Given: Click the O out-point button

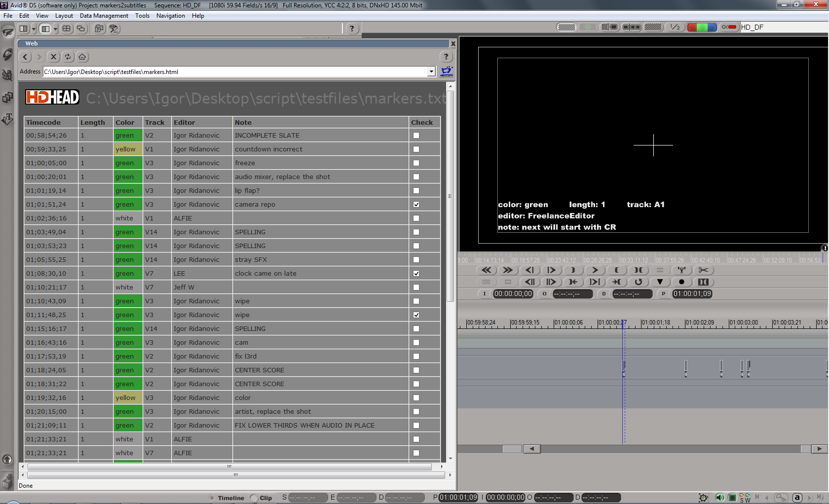Looking at the screenshot, I should [x=544, y=294].
